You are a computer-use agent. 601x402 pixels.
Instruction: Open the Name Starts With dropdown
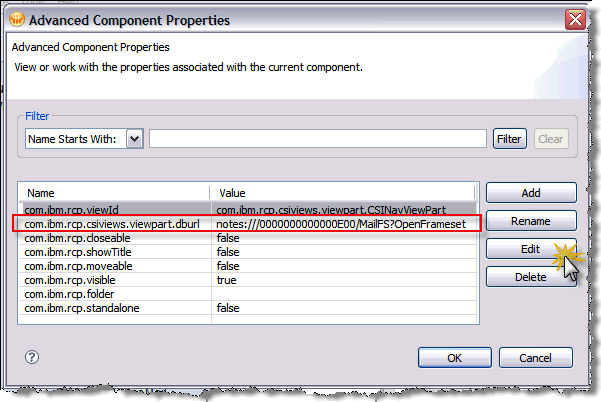tap(135, 139)
